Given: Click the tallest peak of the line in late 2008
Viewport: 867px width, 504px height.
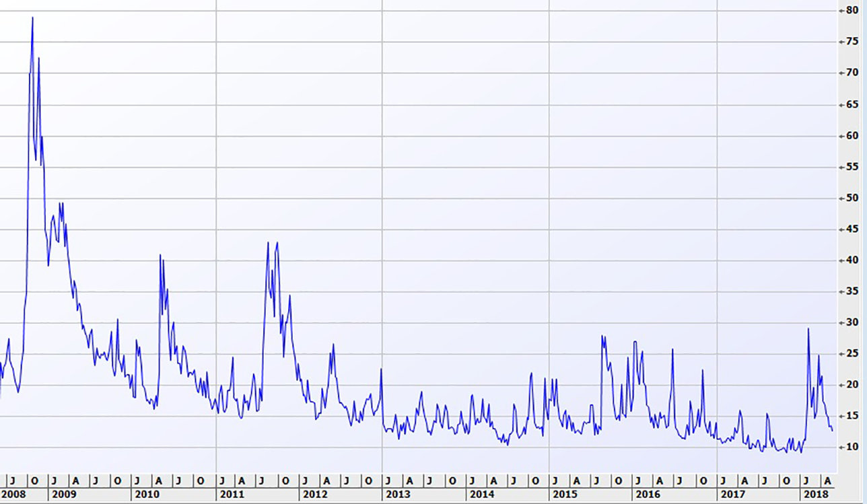Looking at the screenshot, I should (x=32, y=19).
